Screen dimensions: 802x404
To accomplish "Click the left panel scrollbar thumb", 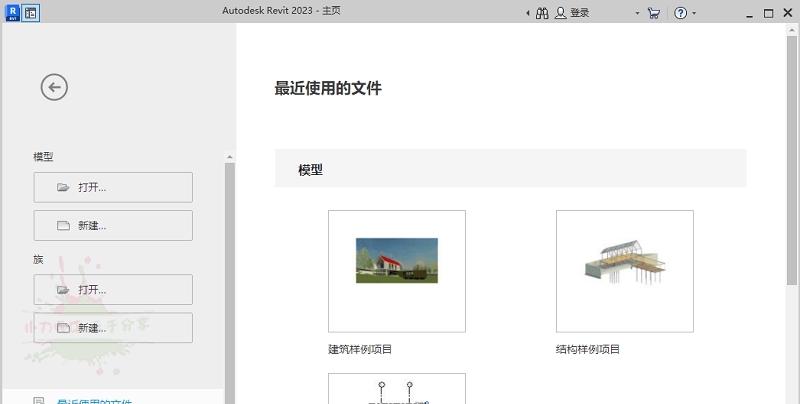I will click(x=230, y=281).
